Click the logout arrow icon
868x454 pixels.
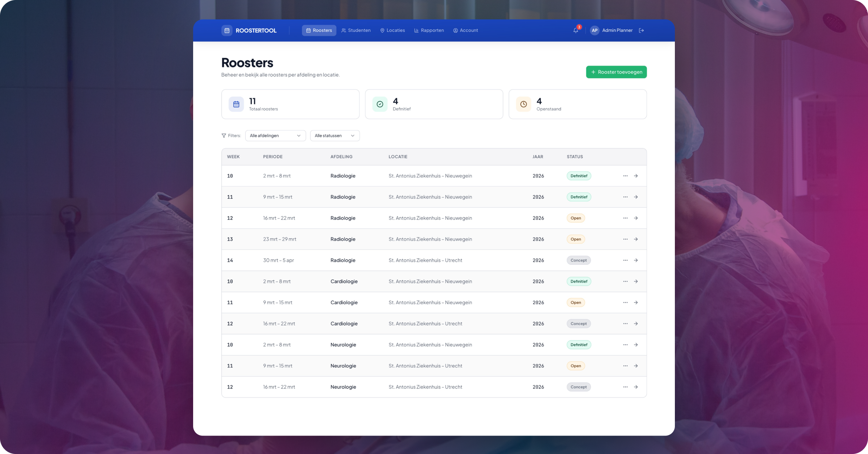[641, 30]
